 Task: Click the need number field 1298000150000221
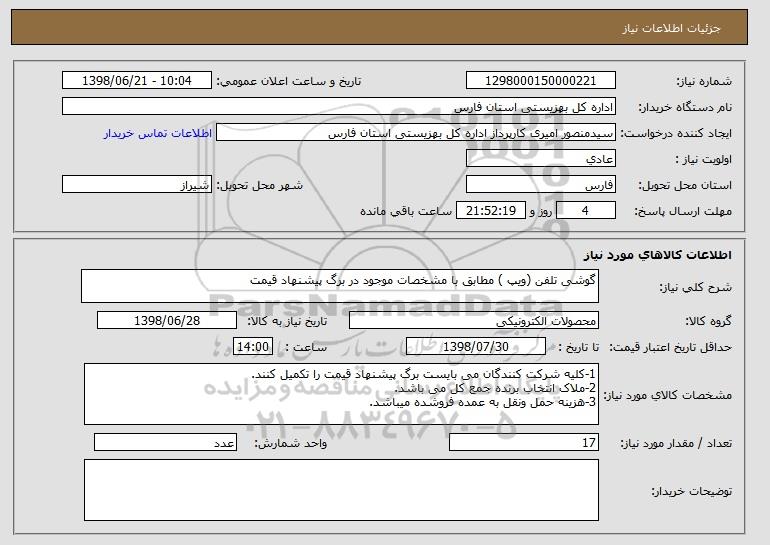[541, 81]
